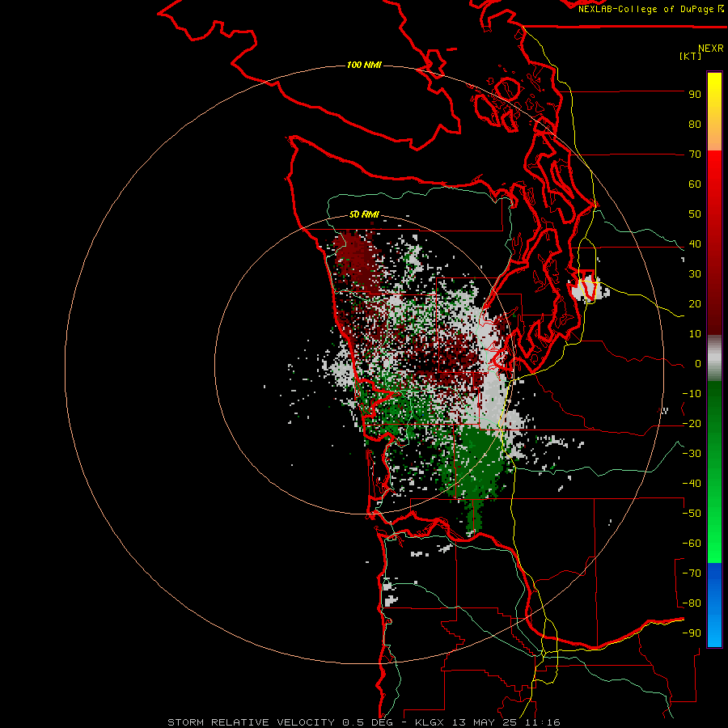The height and width of the screenshot is (728, 728).
Task: Click the [KT] units label above the color bar
Action: tap(690, 56)
